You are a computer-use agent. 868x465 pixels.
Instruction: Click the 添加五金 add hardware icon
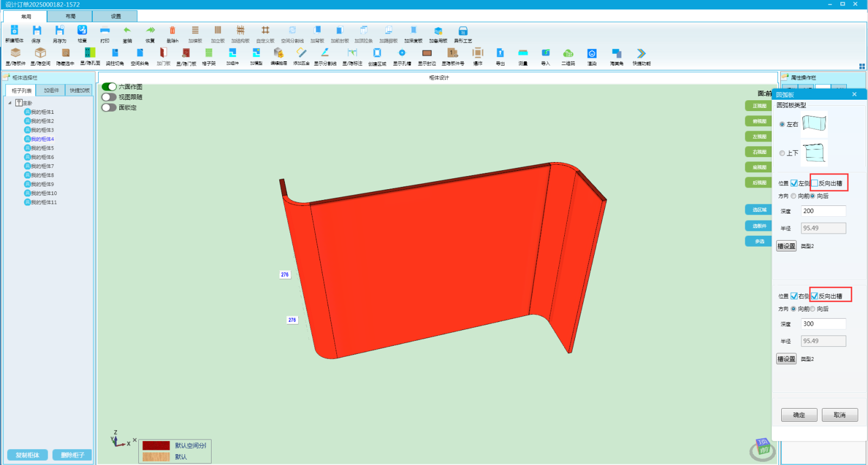coord(301,53)
